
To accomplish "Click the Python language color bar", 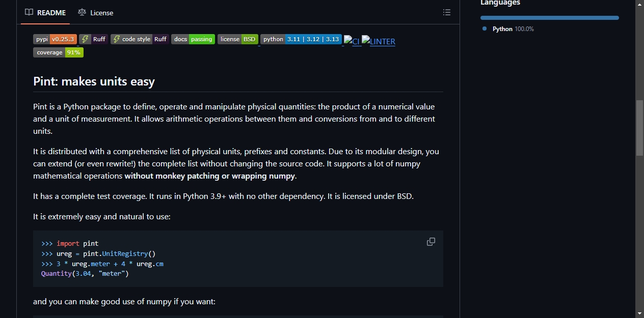I will (550, 18).
